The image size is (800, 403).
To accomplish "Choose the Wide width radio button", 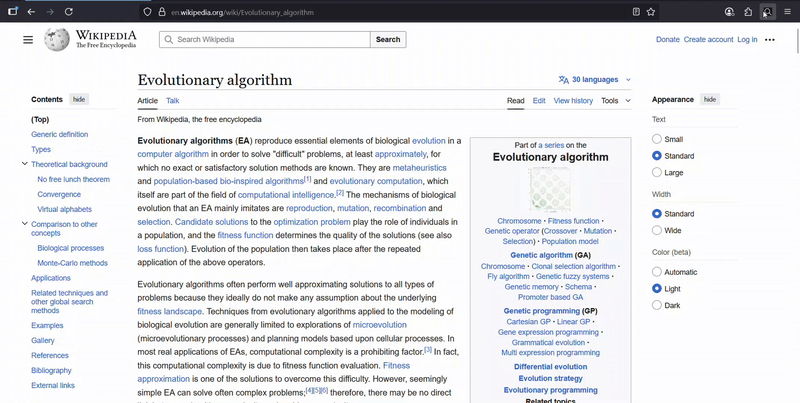I will 657,230.
